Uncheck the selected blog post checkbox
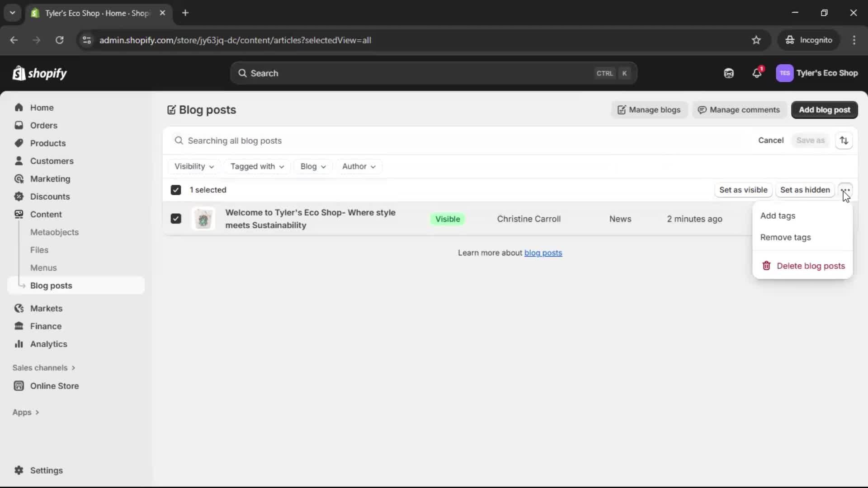This screenshot has height=488, width=868. coord(176,218)
